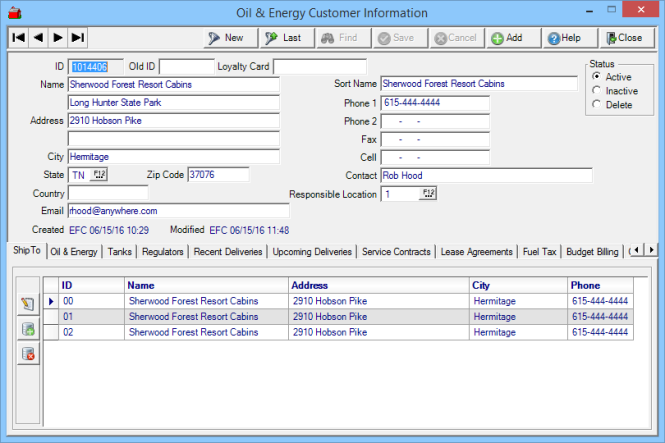Select the Active status radio button
Viewport: 665px width, 443px height.
[x=597, y=76]
